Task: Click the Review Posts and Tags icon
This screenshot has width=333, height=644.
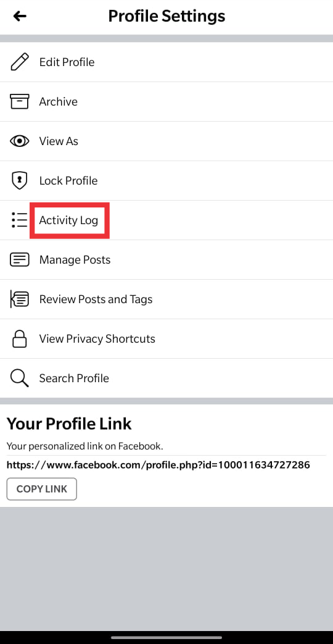Action: pos(19,299)
